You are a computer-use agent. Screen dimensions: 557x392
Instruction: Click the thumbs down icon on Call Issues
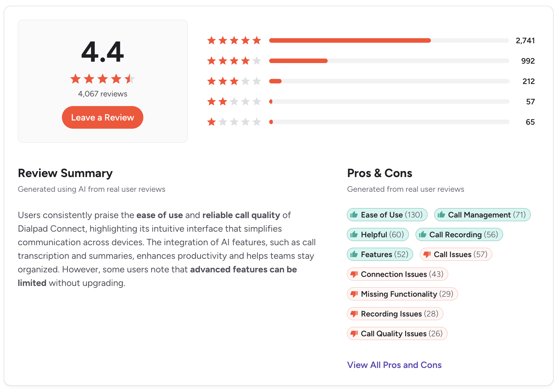pyautogui.click(x=427, y=254)
